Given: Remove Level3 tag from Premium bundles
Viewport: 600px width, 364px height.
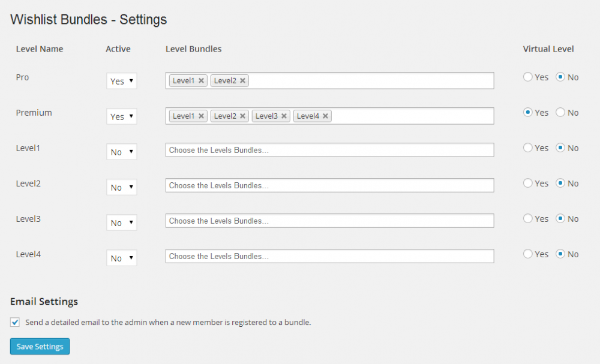Looking at the screenshot, I should coord(284,116).
